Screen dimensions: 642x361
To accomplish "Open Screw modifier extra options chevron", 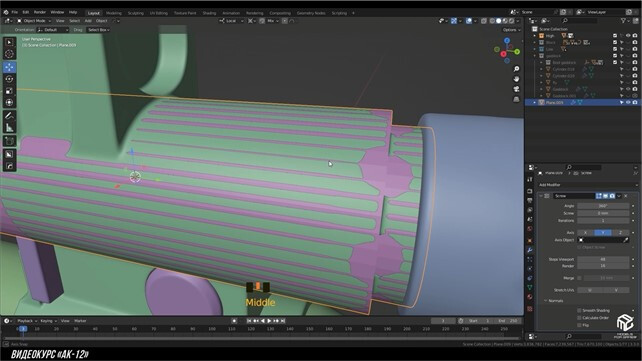I will pyautogui.click(x=619, y=196).
